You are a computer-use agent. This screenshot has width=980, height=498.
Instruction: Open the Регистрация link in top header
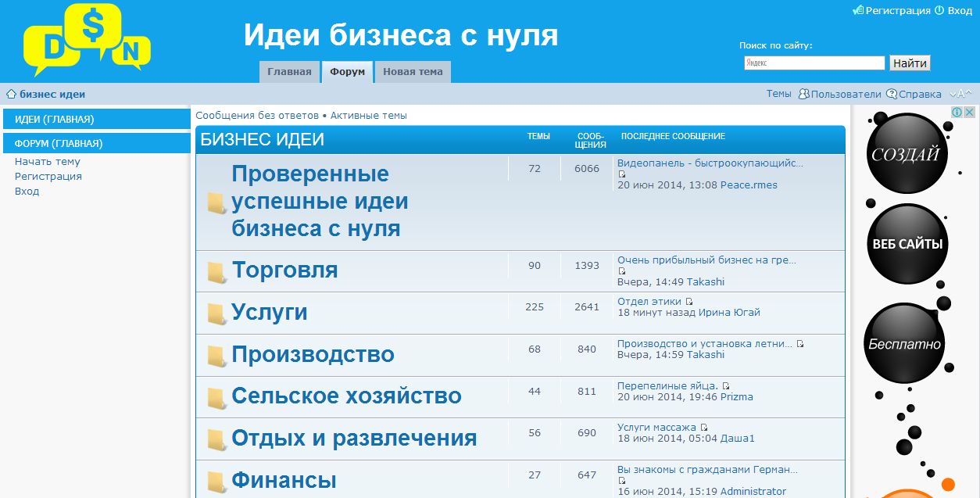897,11
